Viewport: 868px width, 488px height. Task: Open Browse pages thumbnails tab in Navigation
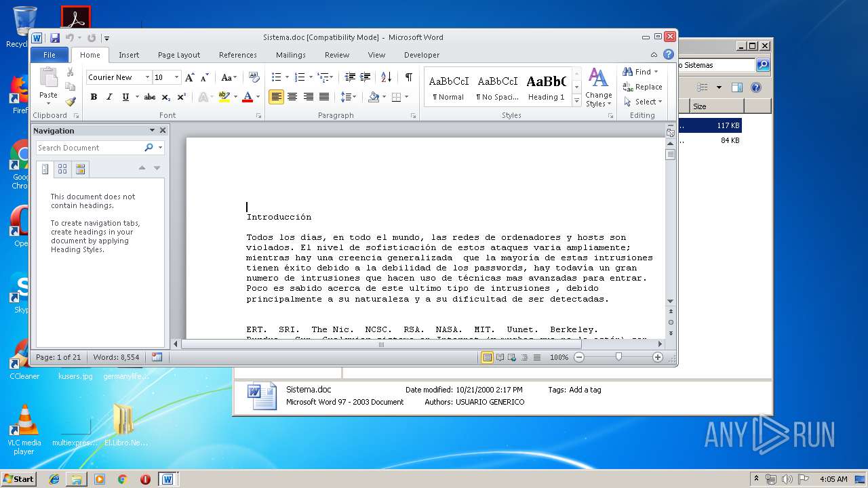coord(62,169)
